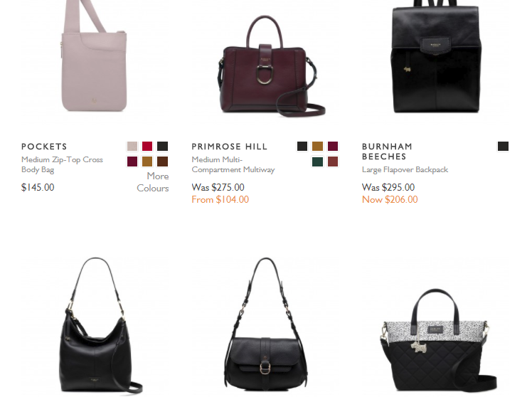Pick the black swatch under Pockets
This screenshot has height=397, width=532.
pyautogui.click(x=163, y=147)
